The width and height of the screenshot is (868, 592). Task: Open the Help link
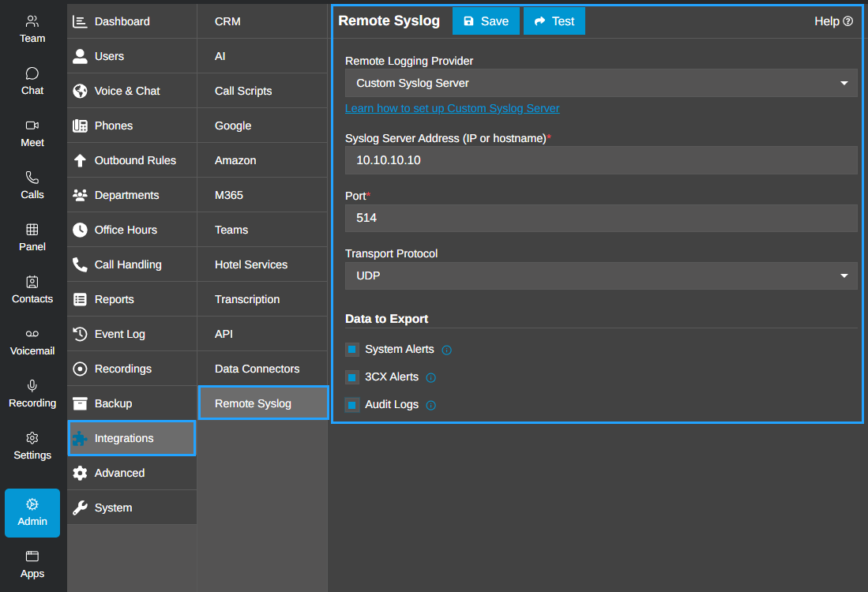pos(833,21)
